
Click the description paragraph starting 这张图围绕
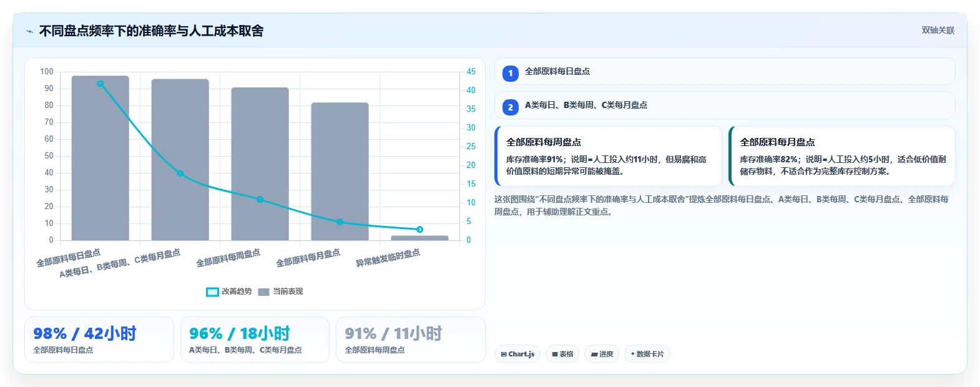pos(722,205)
